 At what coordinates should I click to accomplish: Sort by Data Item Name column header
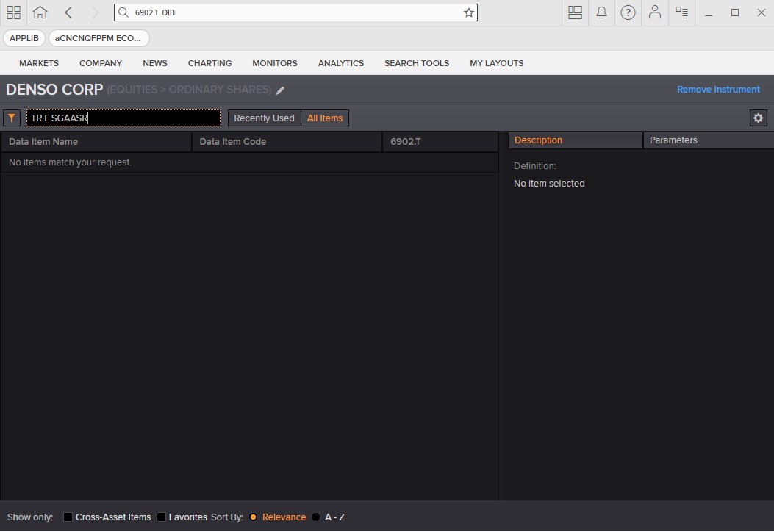[x=96, y=142]
